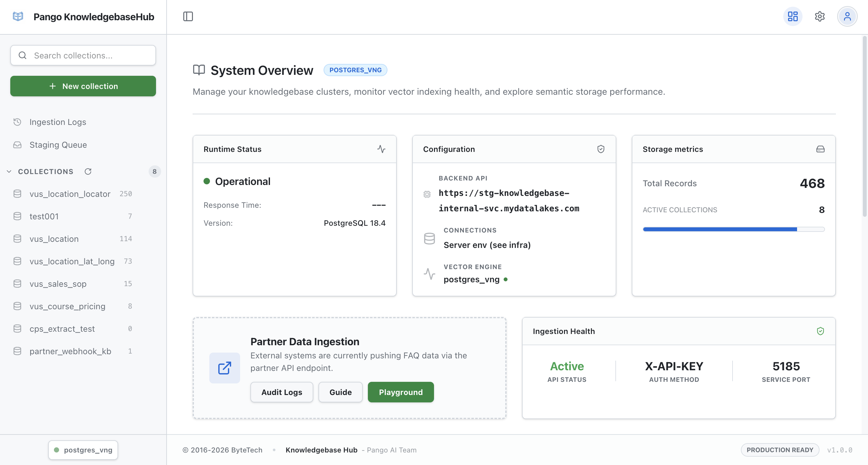This screenshot has height=465, width=868.
Task: Launch the Playground
Action: pyautogui.click(x=401, y=392)
